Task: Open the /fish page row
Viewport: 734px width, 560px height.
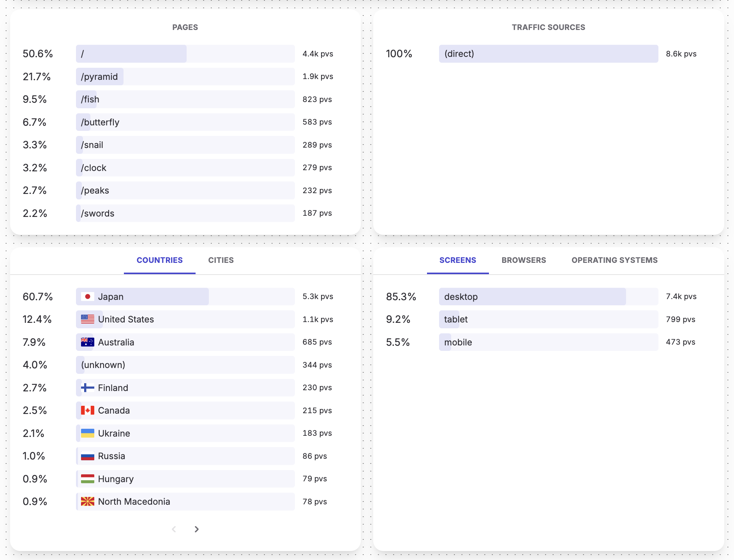Action: tap(185, 99)
